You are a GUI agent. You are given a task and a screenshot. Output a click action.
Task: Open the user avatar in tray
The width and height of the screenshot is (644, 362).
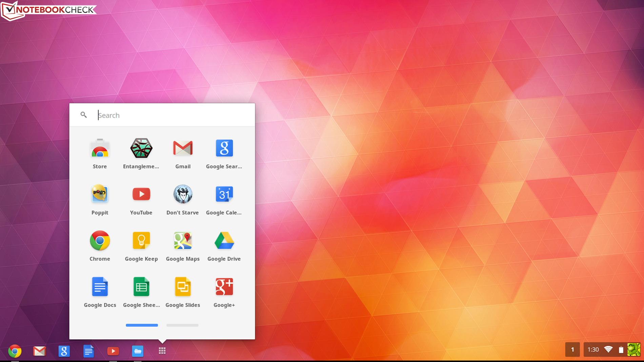pos(633,349)
